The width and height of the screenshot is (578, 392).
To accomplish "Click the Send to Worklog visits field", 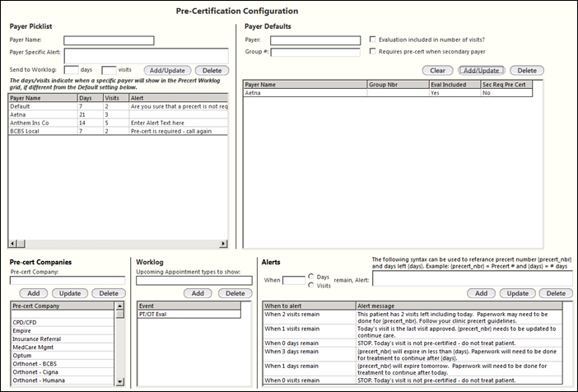I will pos(109,70).
